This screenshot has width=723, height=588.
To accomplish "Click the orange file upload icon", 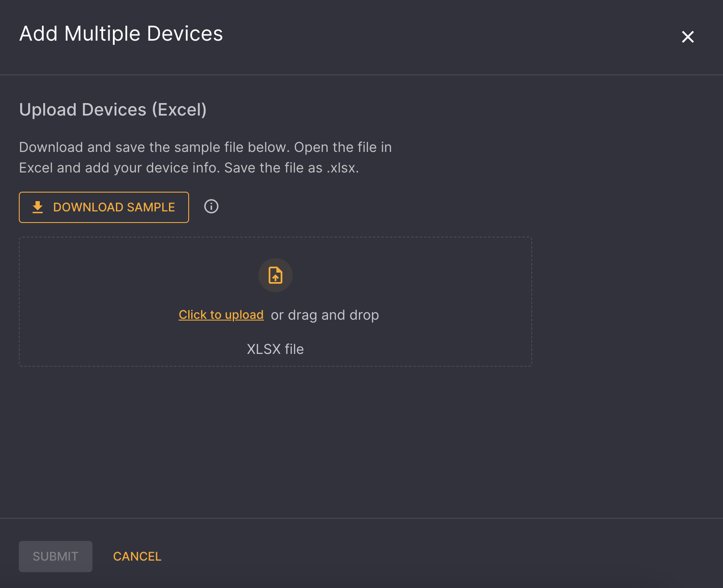I will (x=276, y=275).
